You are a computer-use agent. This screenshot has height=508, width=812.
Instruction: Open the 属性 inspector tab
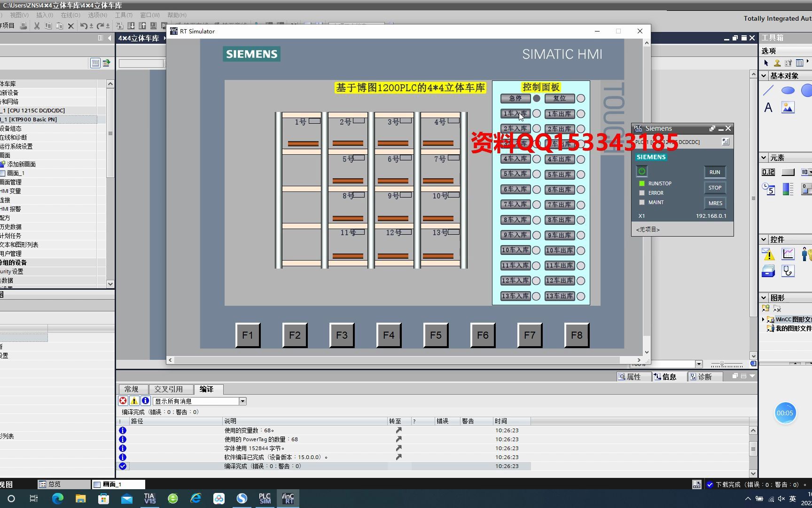coord(633,376)
